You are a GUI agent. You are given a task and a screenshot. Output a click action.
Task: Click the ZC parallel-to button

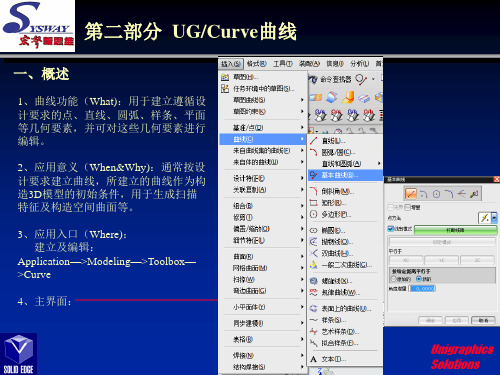coord(477,260)
